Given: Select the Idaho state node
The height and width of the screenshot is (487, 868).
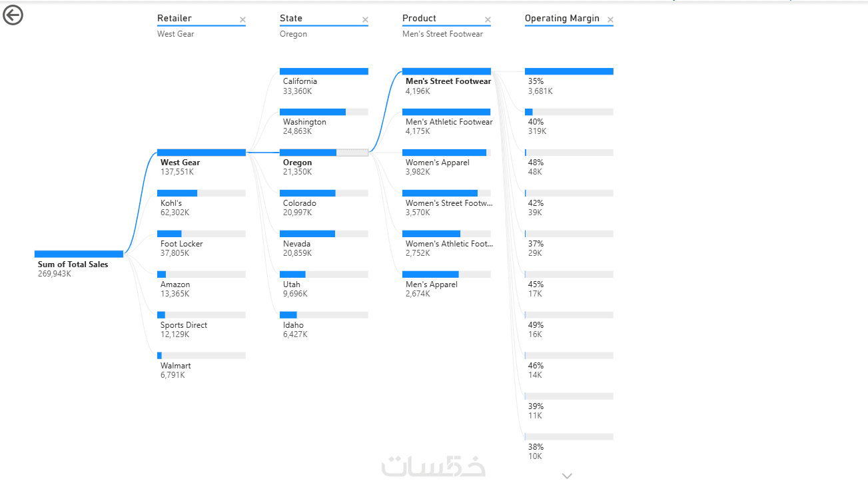Looking at the screenshot, I should (x=324, y=315).
